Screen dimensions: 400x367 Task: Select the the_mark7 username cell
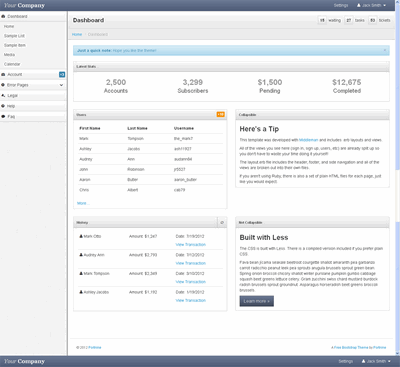183,138
